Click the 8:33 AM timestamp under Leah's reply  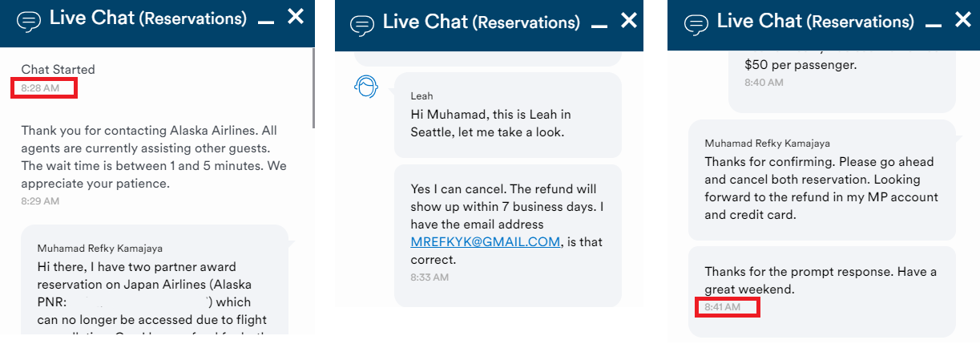coord(430,277)
